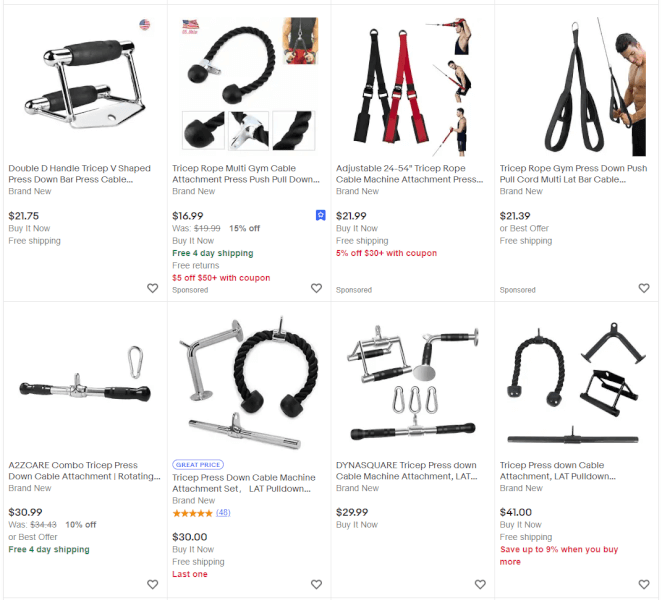
Task: Open Tricep Rope Gym Press Down Push title
Action: click(x=573, y=174)
